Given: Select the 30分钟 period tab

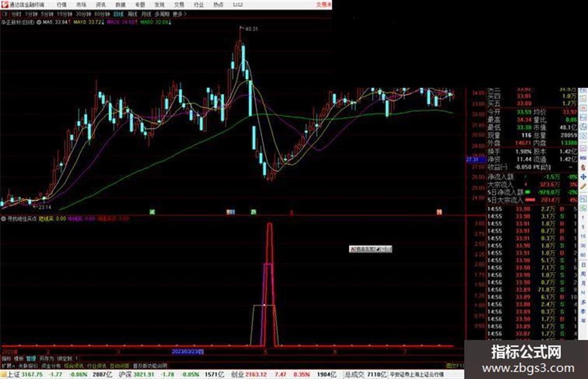Looking at the screenshot, I should pos(83,14).
